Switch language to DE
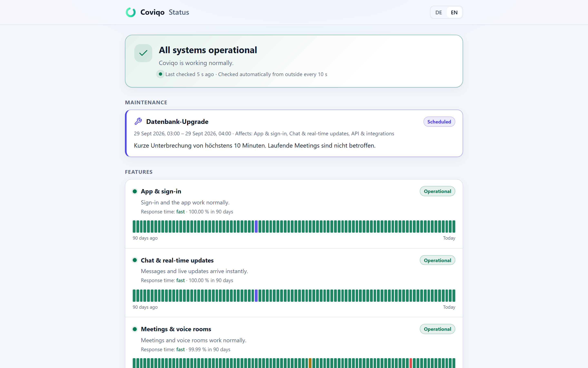 click(438, 12)
